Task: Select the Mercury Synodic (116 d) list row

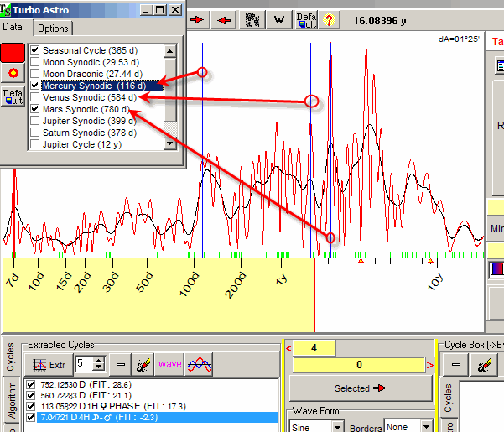Action: coord(102,86)
